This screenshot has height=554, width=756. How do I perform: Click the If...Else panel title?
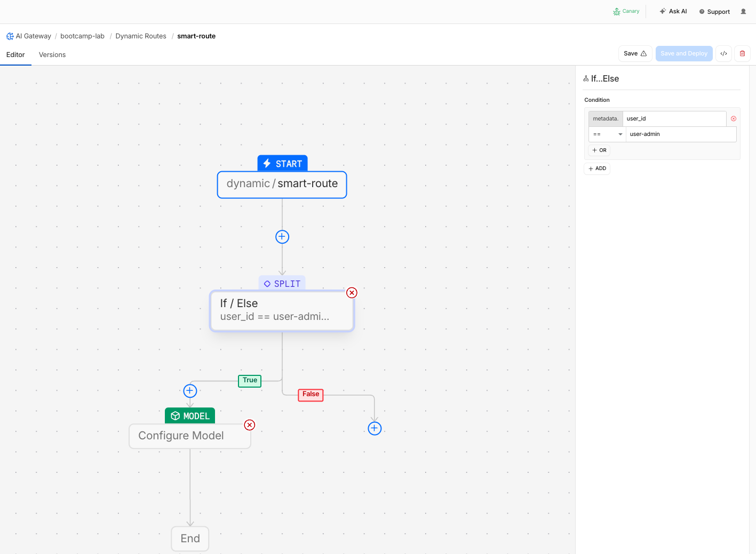point(605,79)
